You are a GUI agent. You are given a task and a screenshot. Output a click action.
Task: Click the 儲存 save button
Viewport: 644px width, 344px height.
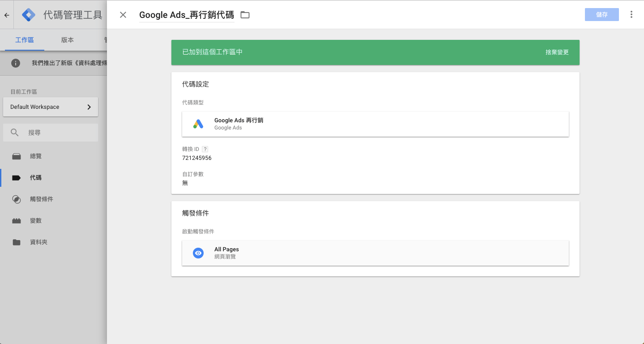(602, 14)
